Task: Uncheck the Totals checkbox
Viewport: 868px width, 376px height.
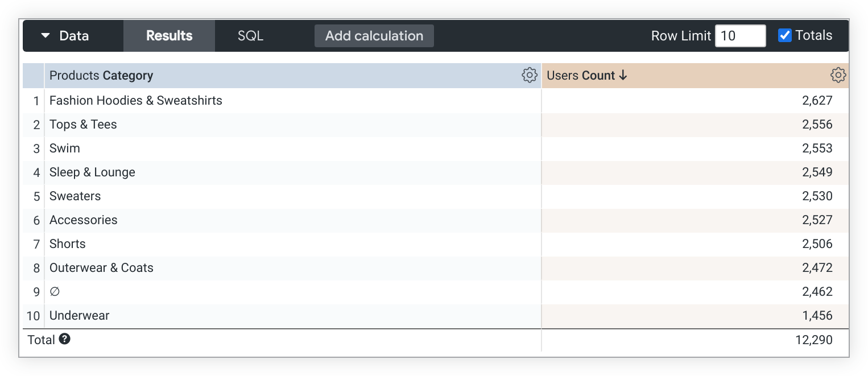Action: click(x=784, y=35)
